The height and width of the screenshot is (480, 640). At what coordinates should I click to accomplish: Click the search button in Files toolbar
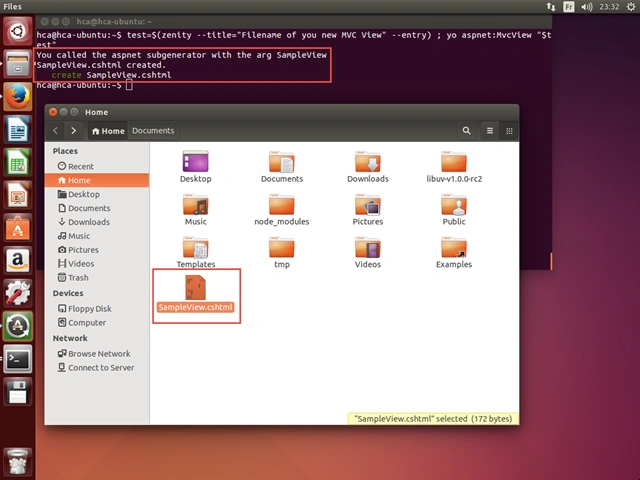point(467,131)
